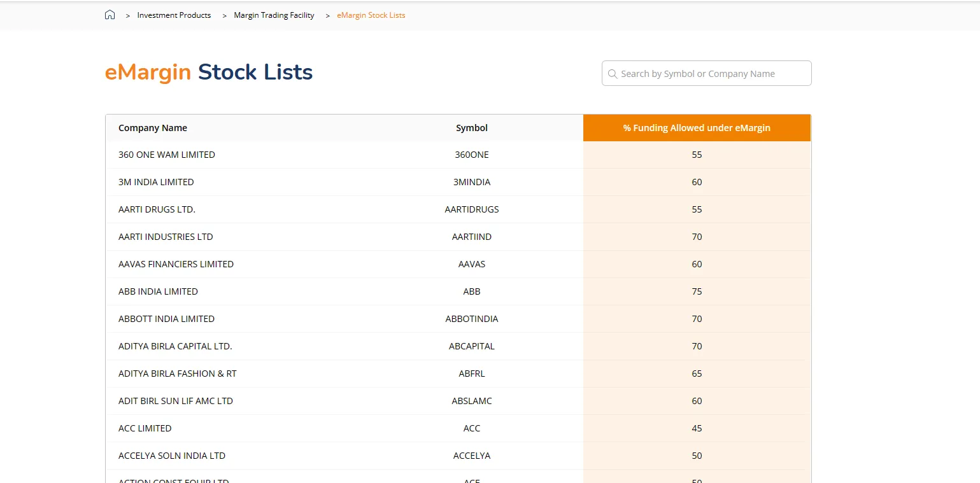Select ABBOTT INDIA LIMITED company name
The width and height of the screenshot is (980, 483).
point(166,319)
